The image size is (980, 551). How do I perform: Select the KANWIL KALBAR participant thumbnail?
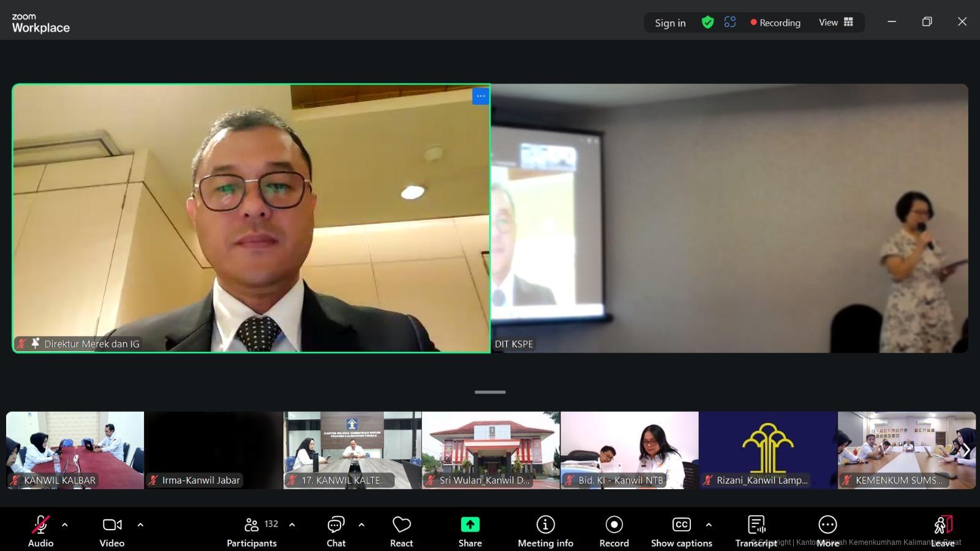(x=75, y=450)
